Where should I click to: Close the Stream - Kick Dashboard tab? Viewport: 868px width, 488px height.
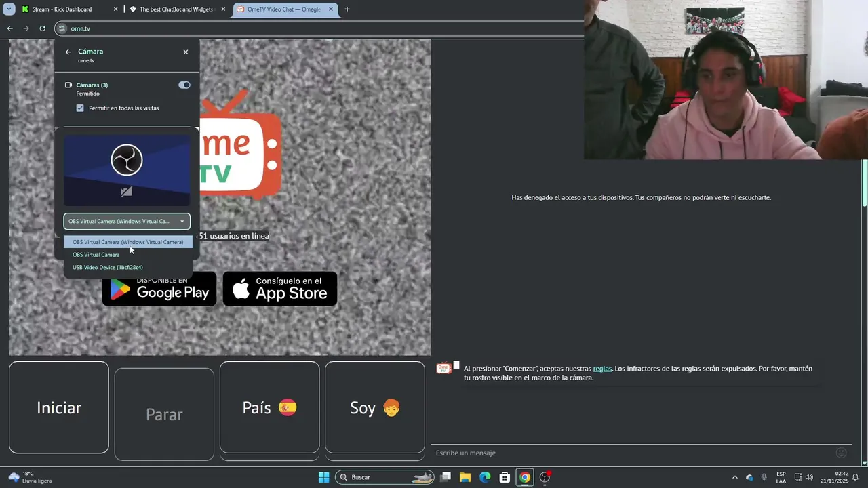[x=115, y=9]
